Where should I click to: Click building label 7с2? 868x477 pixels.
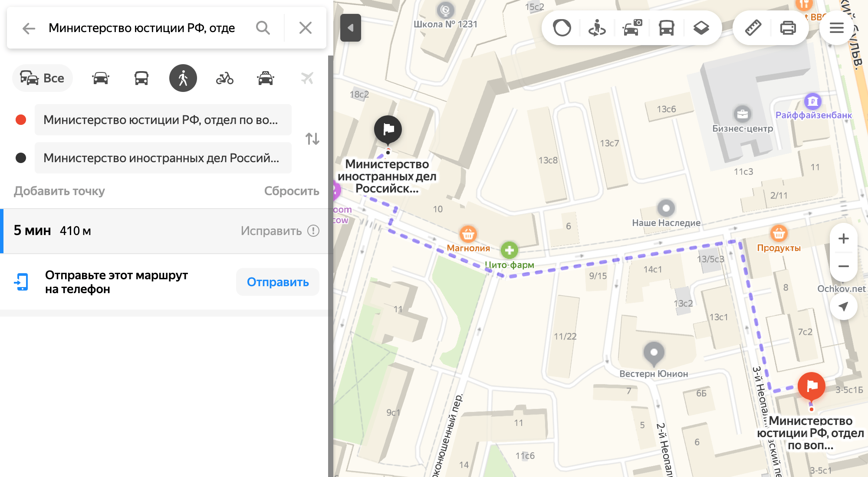805,332
